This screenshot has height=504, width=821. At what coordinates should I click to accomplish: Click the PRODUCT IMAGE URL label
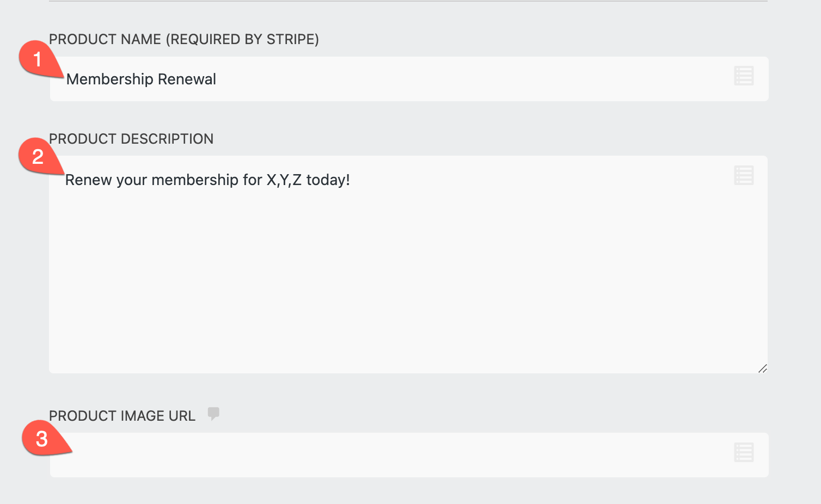tap(122, 416)
